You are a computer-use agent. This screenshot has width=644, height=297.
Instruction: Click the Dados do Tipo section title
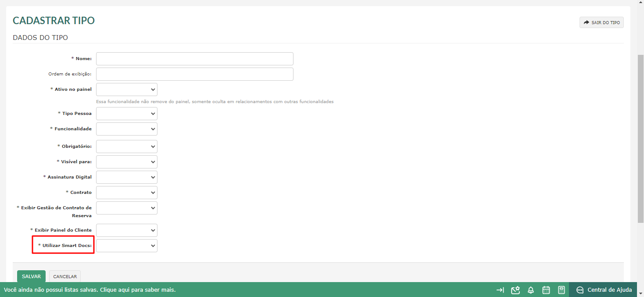point(40,38)
